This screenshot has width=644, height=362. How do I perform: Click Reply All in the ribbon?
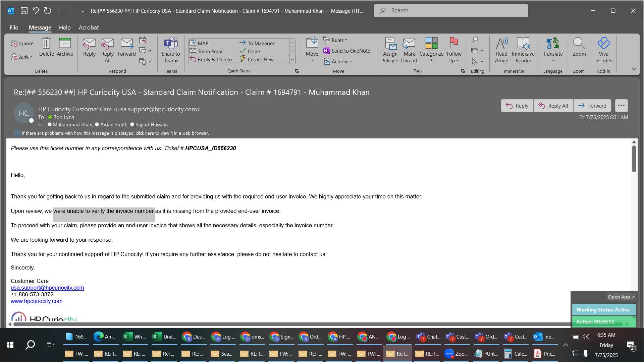(x=107, y=50)
